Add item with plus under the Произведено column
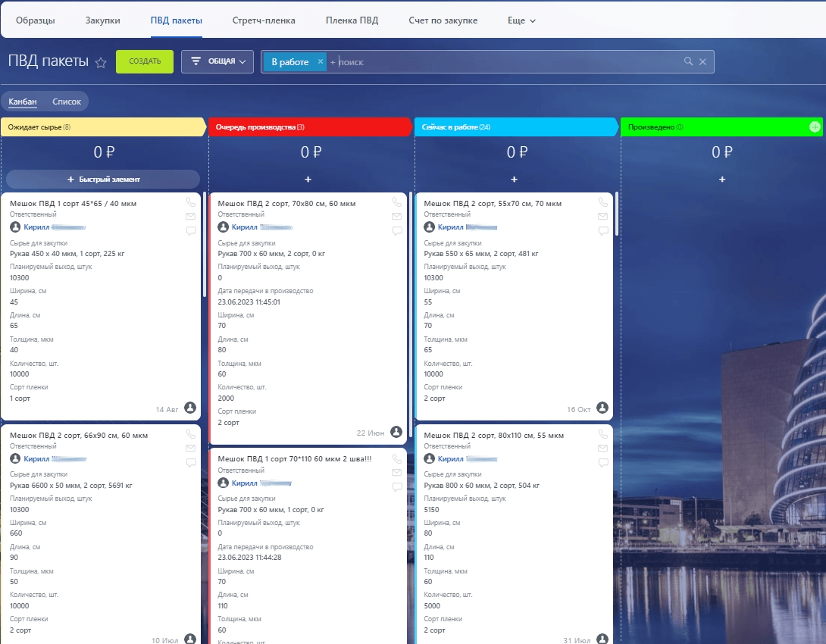The height and width of the screenshot is (644, 826). click(x=722, y=180)
